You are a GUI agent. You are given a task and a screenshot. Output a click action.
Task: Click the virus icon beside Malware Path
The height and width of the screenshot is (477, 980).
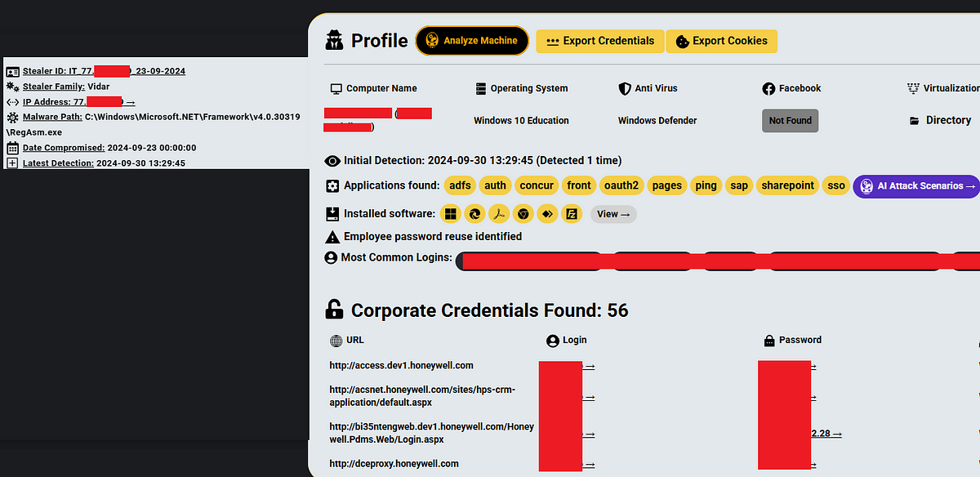click(12, 118)
